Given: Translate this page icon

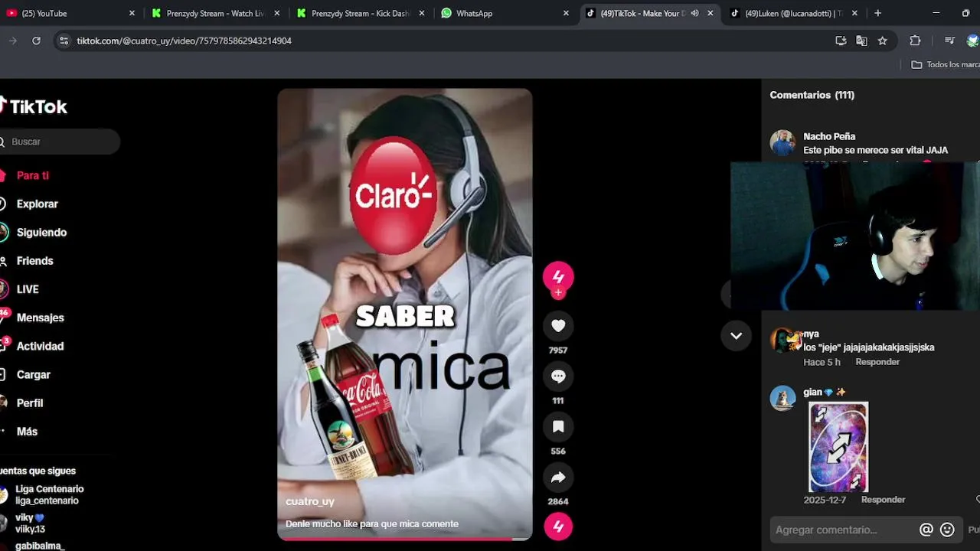Looking at the screenshot, I should tap(861, 41).
